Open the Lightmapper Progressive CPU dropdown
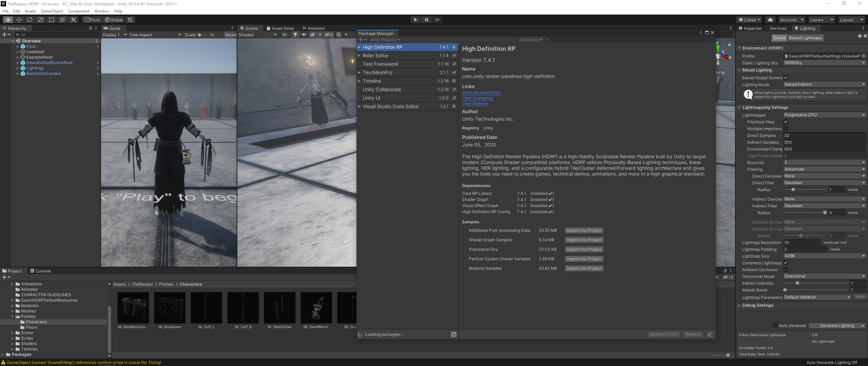This screenshot has height=366, width=868. (x=825, y=115)
